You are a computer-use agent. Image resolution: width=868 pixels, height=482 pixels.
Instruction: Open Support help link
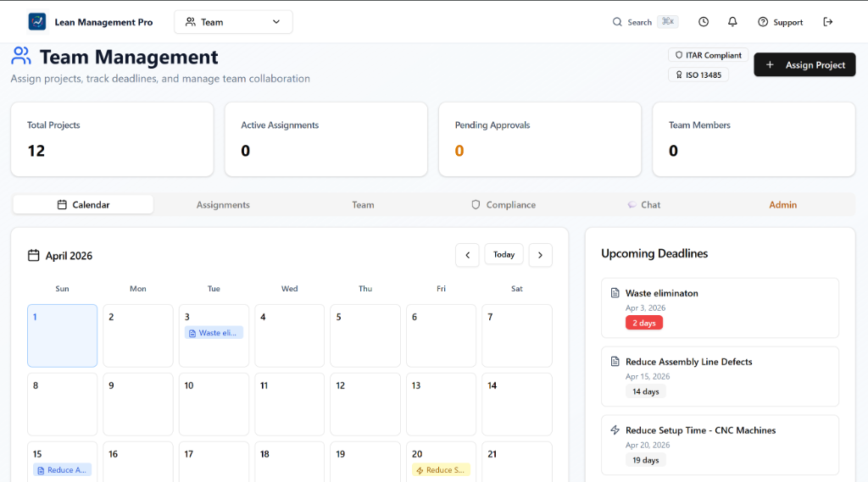[780, 22]
